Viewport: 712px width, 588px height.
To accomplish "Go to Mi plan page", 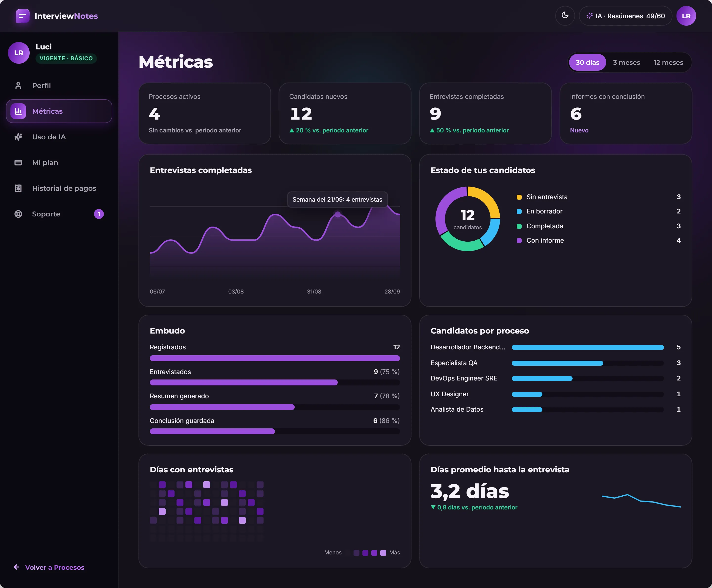I will point(59,163).
